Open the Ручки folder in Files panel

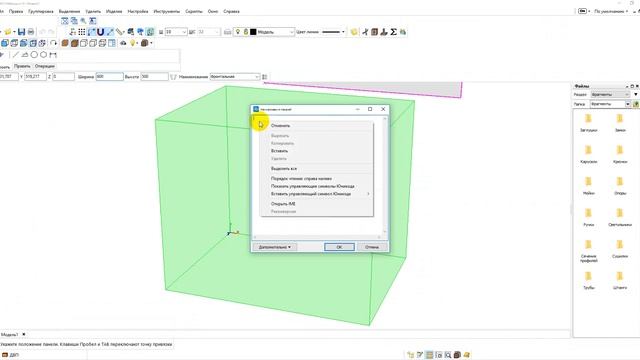588,218
